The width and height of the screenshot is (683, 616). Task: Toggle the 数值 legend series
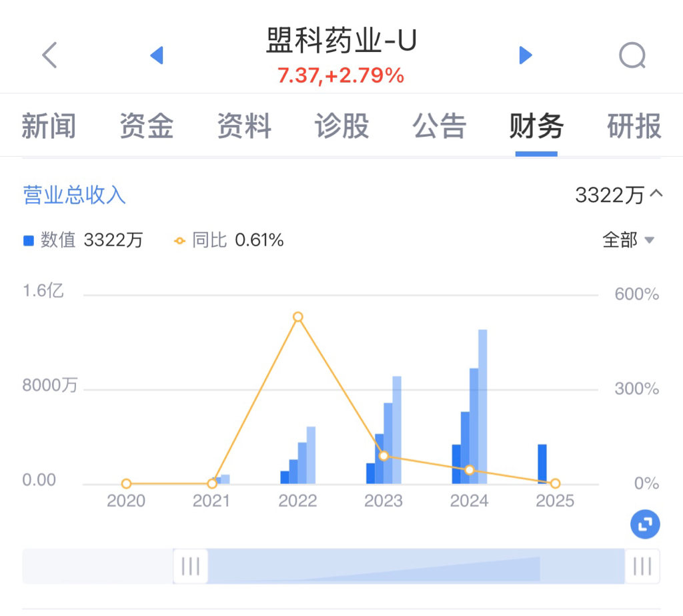[83, 240]
